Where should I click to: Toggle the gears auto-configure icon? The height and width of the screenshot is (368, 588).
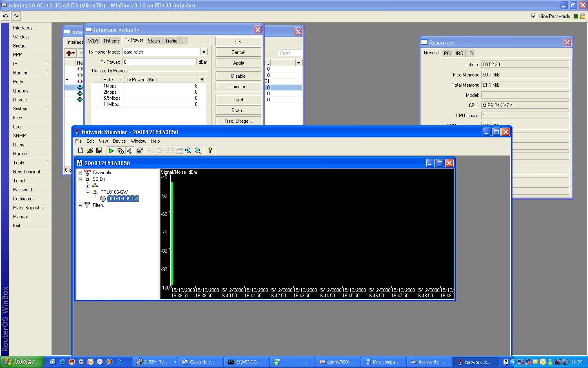120,151
